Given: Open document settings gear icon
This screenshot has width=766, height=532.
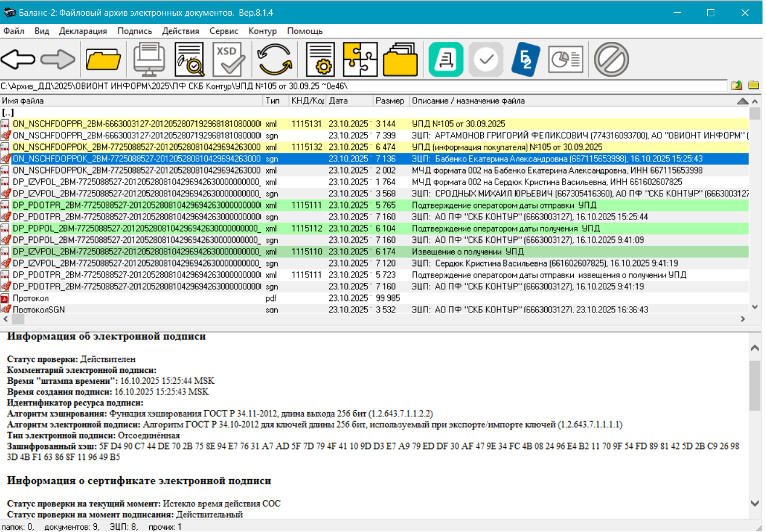Looking at the screenshot, I should coord(320,59).
